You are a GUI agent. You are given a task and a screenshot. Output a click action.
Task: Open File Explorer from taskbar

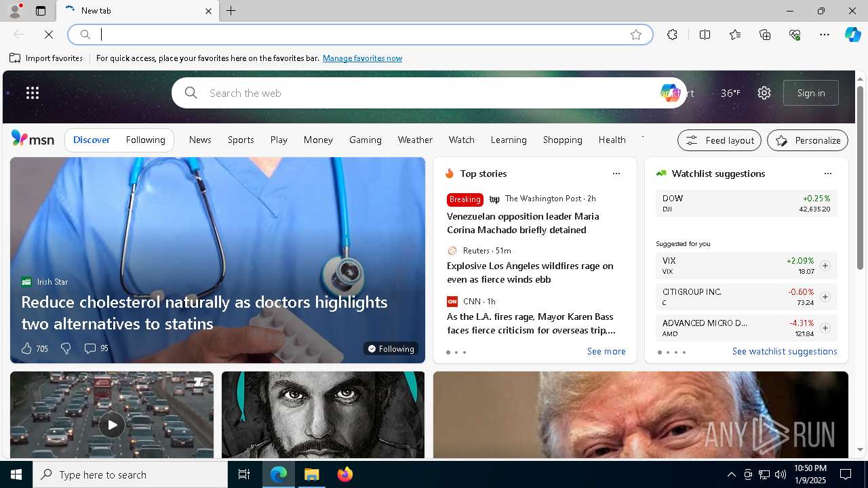click(312, 474)
